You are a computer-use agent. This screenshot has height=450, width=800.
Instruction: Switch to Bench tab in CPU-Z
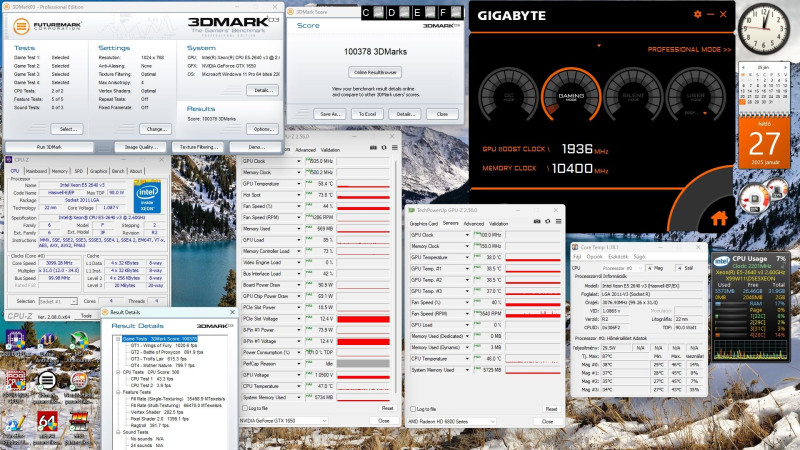tap(118, 171)
